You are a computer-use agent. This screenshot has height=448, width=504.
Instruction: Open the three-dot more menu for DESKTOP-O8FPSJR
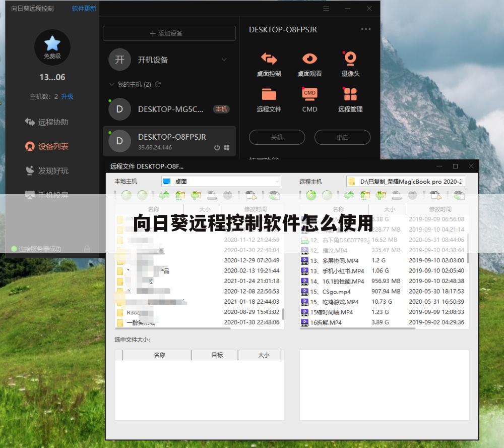[x=365, y=29]
